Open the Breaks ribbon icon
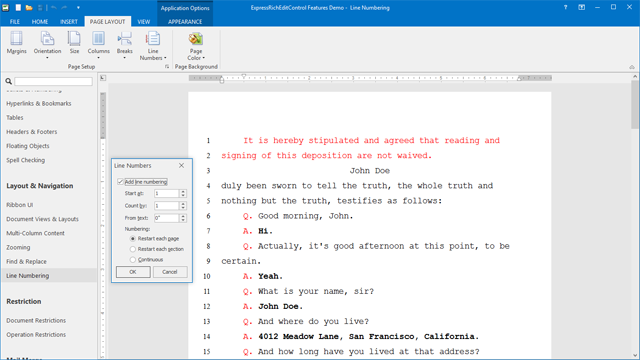Viewport: 640px width, 360px height. coord(124,45)
